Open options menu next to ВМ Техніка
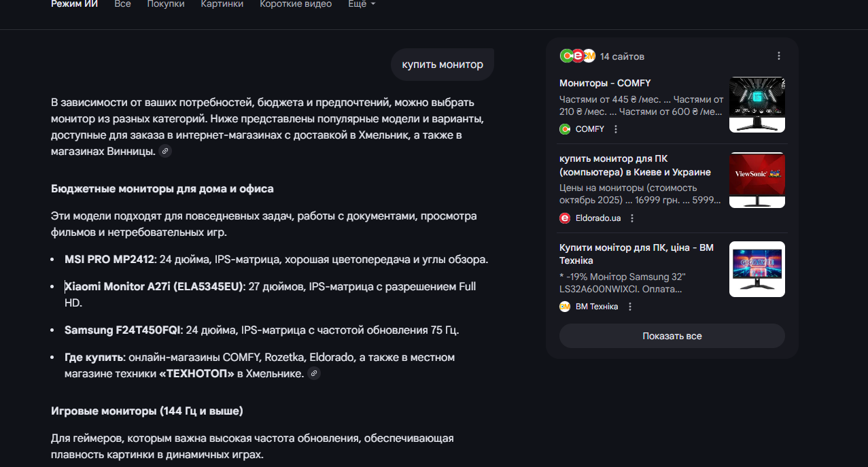The height and width of the screenshot is (467, 868). (x=630, y=307)
